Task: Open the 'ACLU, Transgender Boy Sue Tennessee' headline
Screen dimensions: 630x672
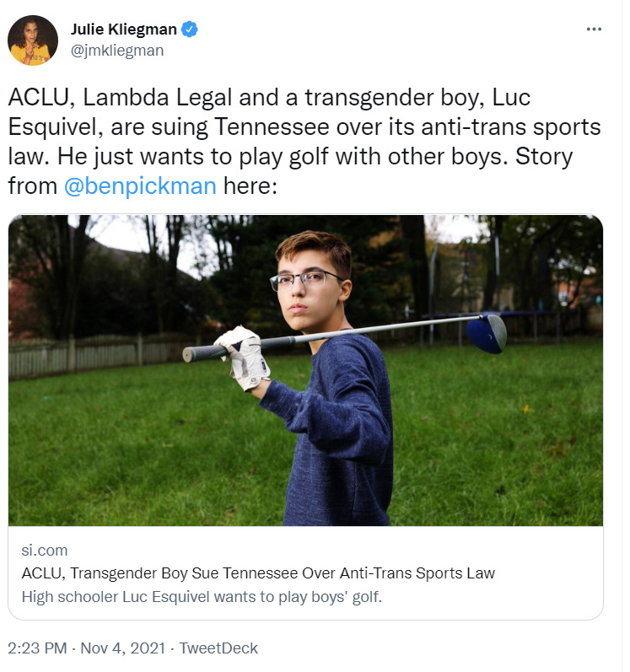Action: click(258, 573)
